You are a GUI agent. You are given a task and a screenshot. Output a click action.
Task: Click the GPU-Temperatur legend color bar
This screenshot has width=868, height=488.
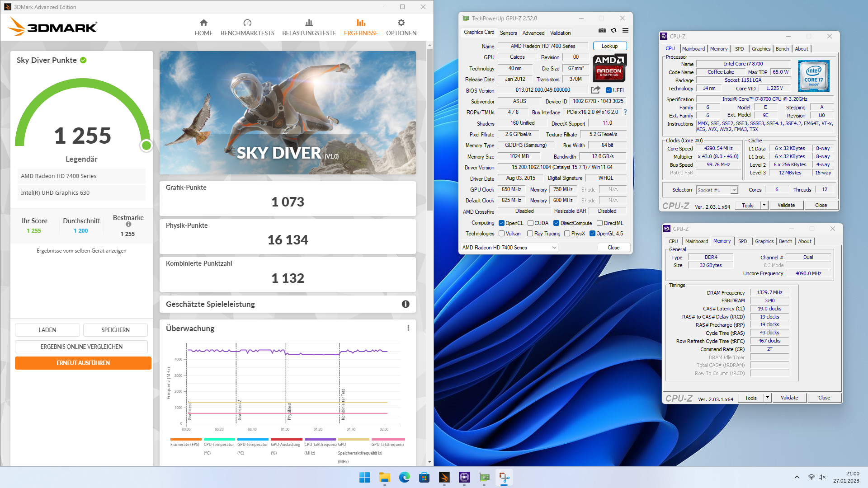pos(253,439)
